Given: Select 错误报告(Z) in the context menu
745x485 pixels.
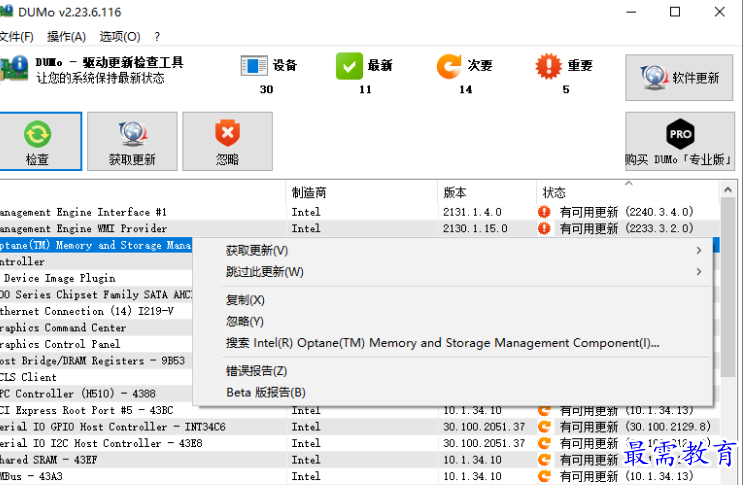Looking at the screenshot, I should tap(257, 371).
